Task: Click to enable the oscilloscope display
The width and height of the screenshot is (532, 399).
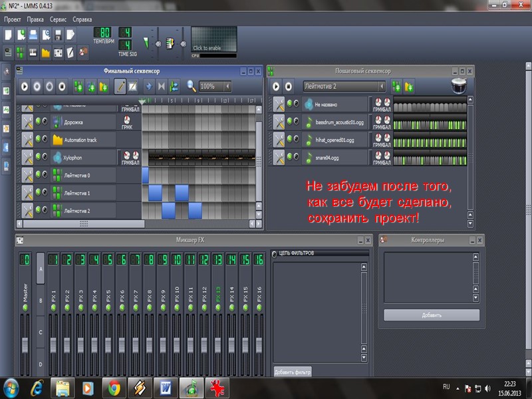Action: click(x=213, y=39)
